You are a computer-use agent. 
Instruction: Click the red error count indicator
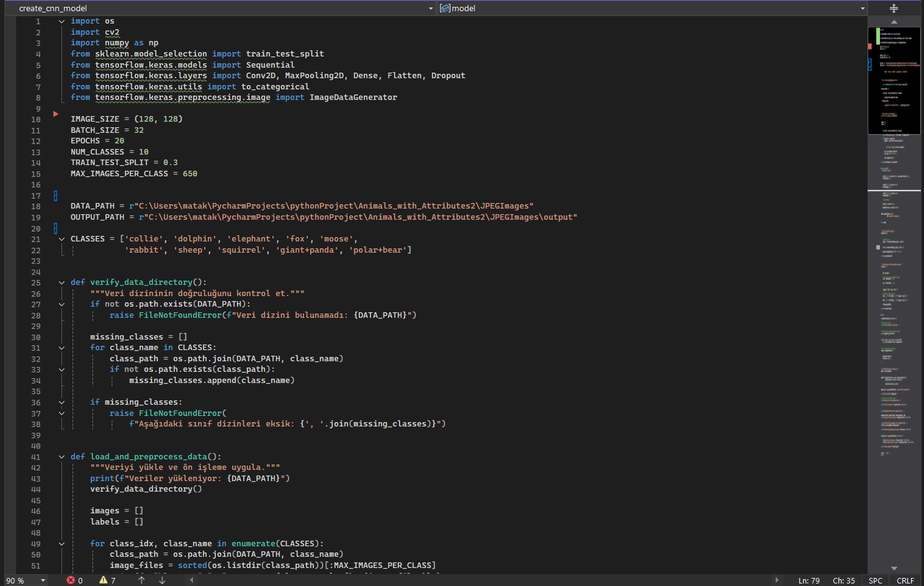click(x=74, y=580)
